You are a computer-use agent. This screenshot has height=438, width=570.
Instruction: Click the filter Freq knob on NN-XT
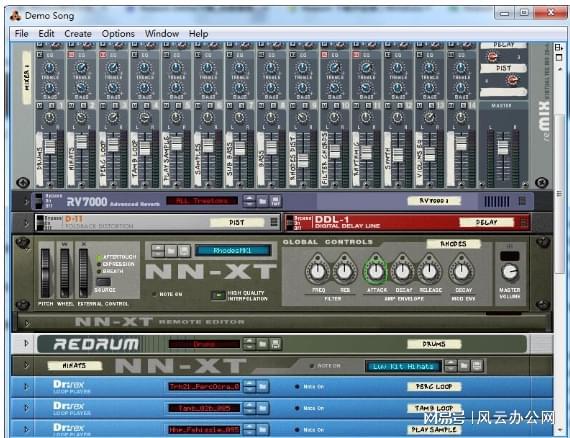(x=318, y=271)
